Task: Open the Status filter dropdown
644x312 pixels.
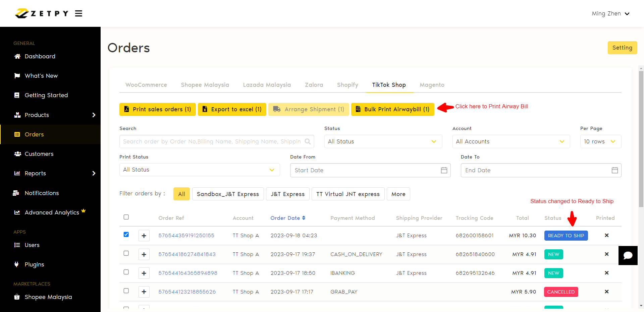Action: pos(383,141)
